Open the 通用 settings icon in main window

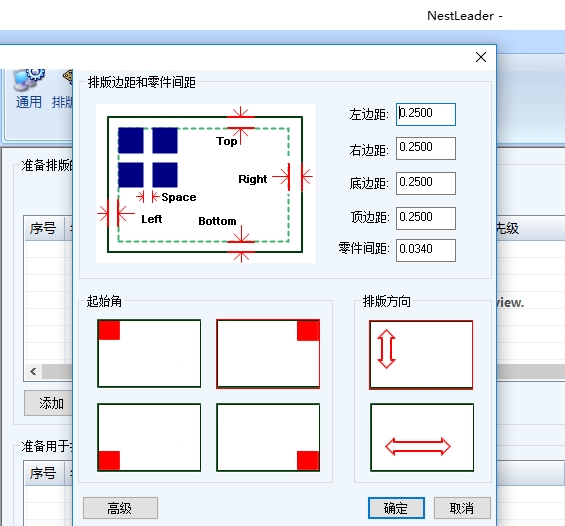point(29,88)
